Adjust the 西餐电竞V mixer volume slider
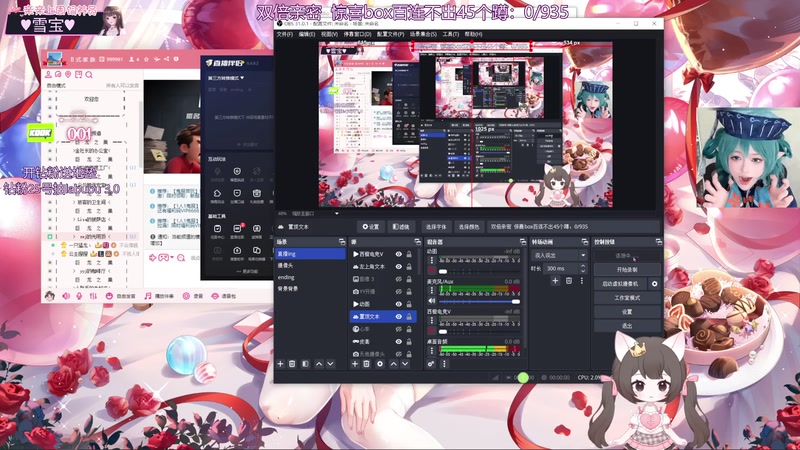 479,332
